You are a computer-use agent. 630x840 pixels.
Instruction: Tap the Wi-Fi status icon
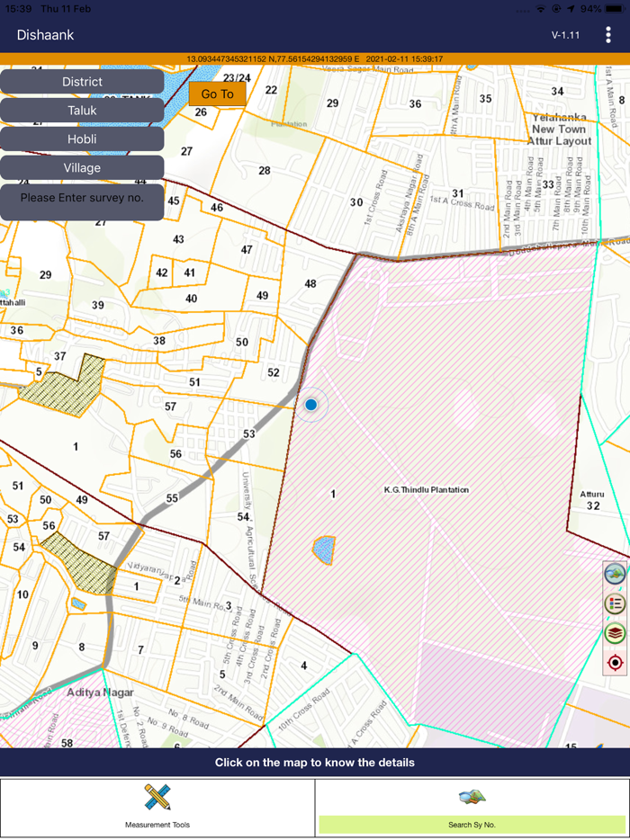(x=541, y=9)
